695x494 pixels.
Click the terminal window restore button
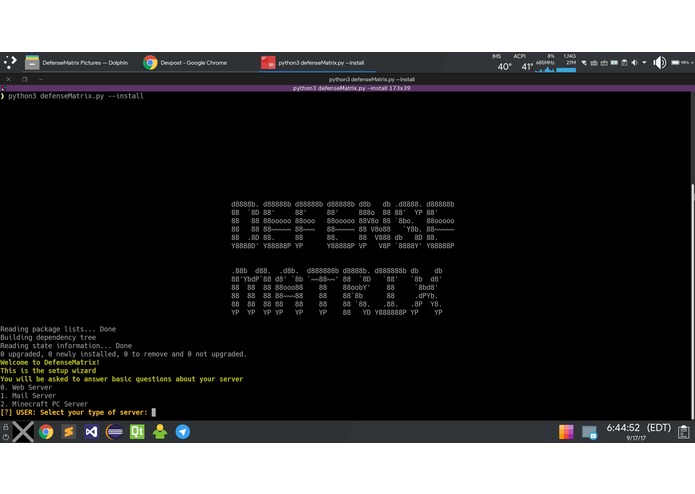pyautogui.click(x=24, y=79)
